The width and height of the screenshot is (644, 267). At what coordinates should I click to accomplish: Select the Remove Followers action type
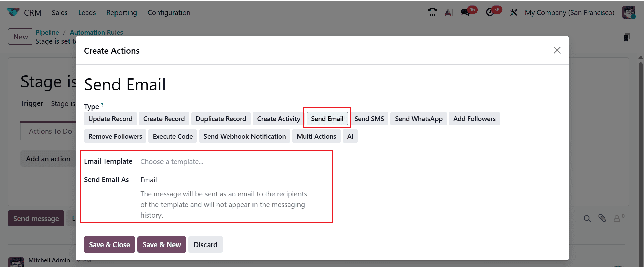point(115,136)
